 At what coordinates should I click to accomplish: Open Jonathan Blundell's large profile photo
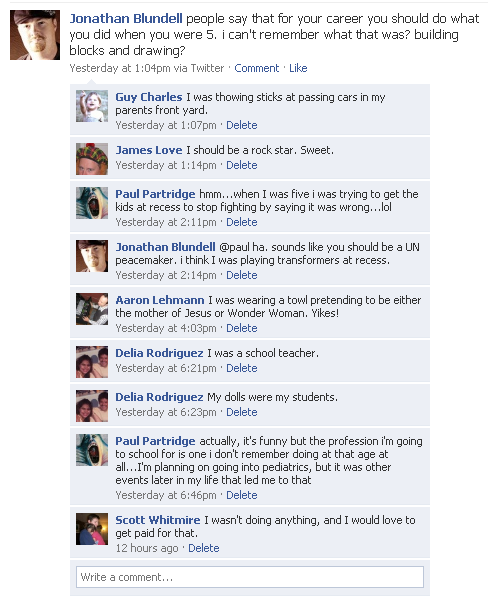[35, 35]
